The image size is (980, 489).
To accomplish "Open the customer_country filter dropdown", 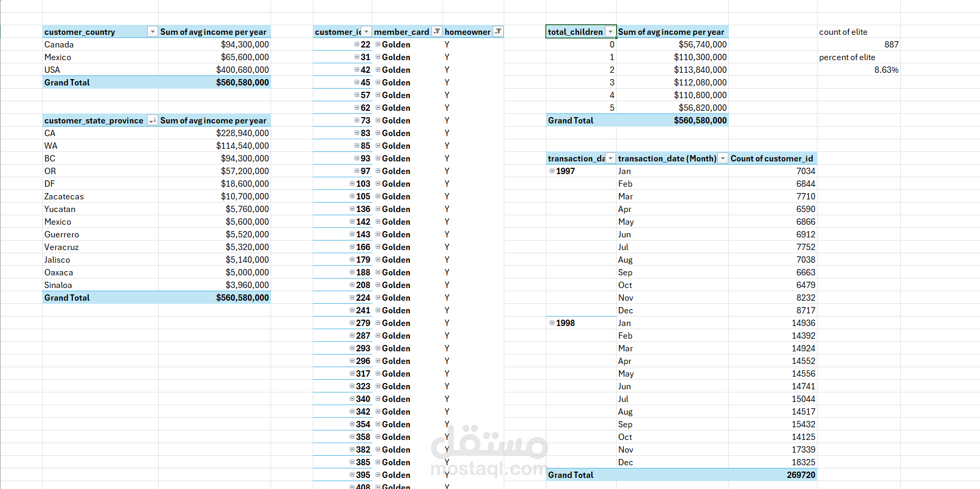I will [x=152, y=32].
